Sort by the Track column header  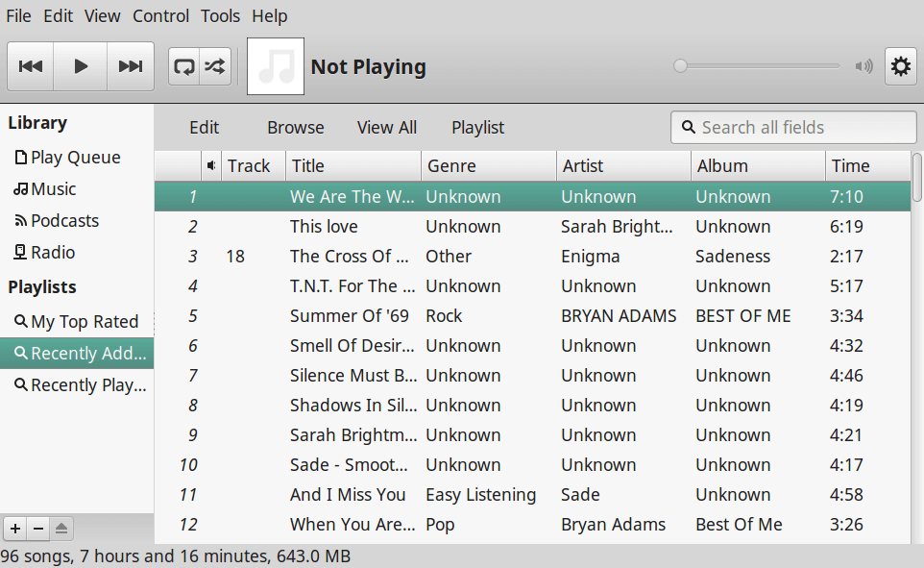(254, 165)
